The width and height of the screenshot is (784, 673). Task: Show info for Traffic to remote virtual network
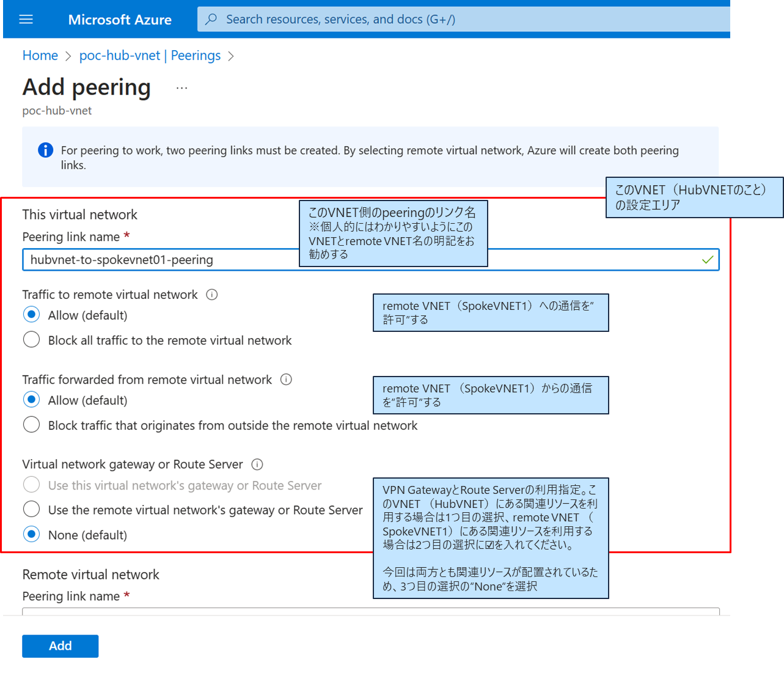[212, 295]
